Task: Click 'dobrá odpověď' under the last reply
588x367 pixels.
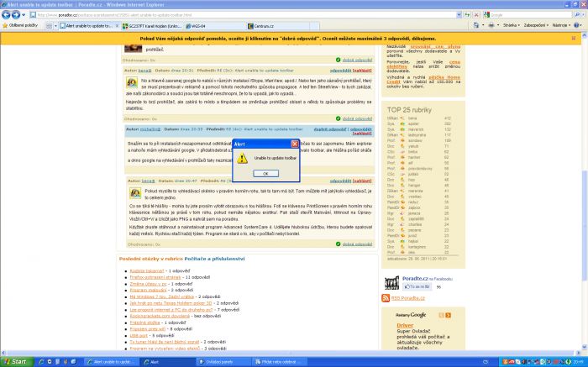Action: (357, 244)
